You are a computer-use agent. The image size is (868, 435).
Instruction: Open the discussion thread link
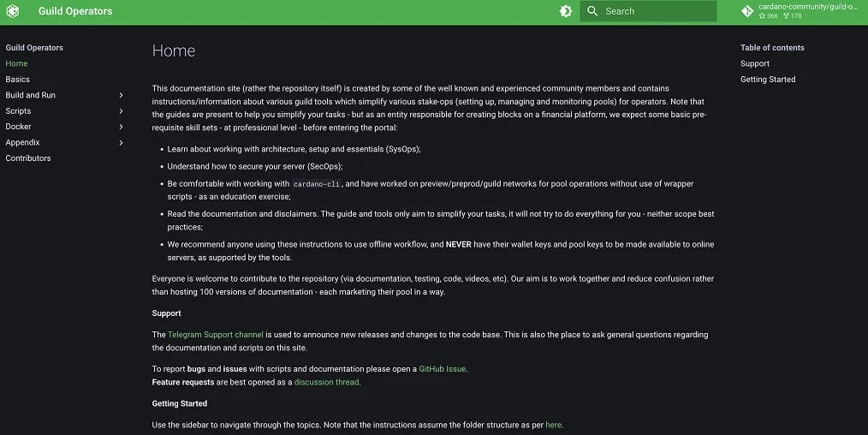[x=327, y=383]
